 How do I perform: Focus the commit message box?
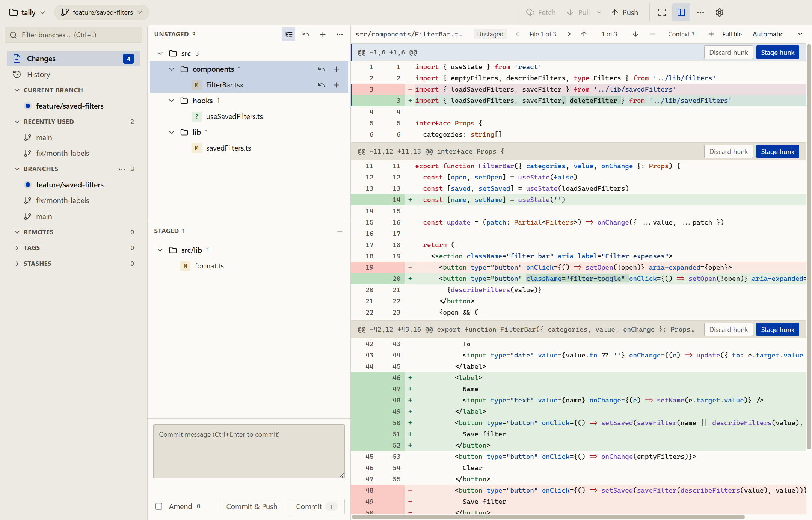249,451
